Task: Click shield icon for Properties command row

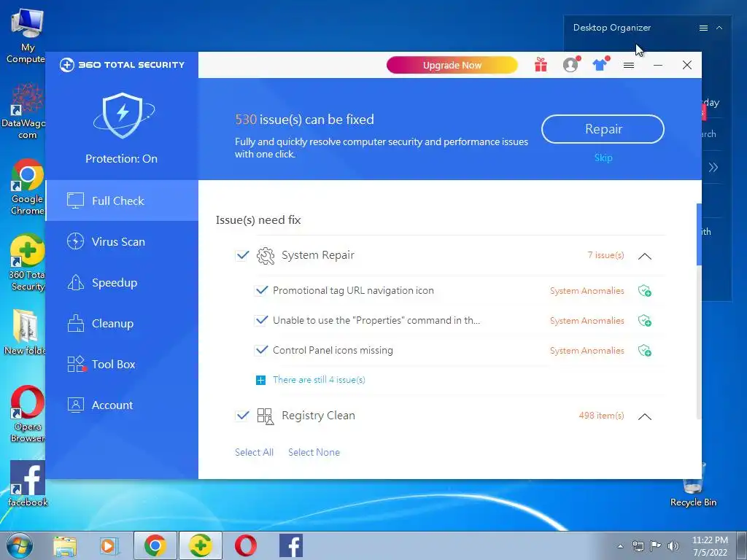Action: click(645, 321)
